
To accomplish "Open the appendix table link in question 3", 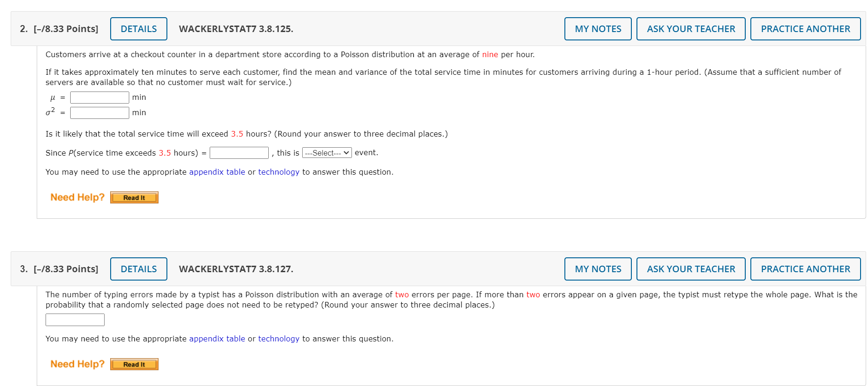I will pyautogui.click(x=217, y=339).
